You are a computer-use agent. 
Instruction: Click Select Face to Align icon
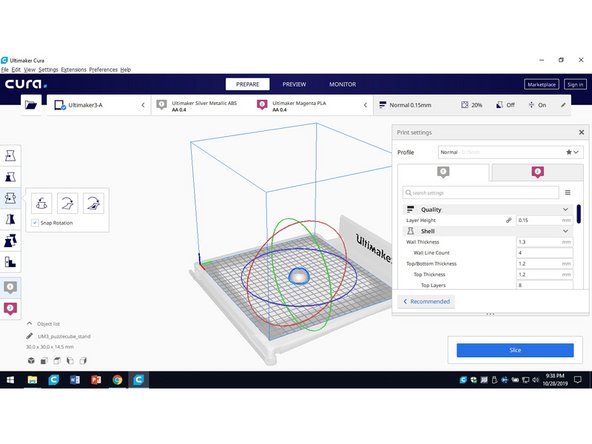pos(93,203)
